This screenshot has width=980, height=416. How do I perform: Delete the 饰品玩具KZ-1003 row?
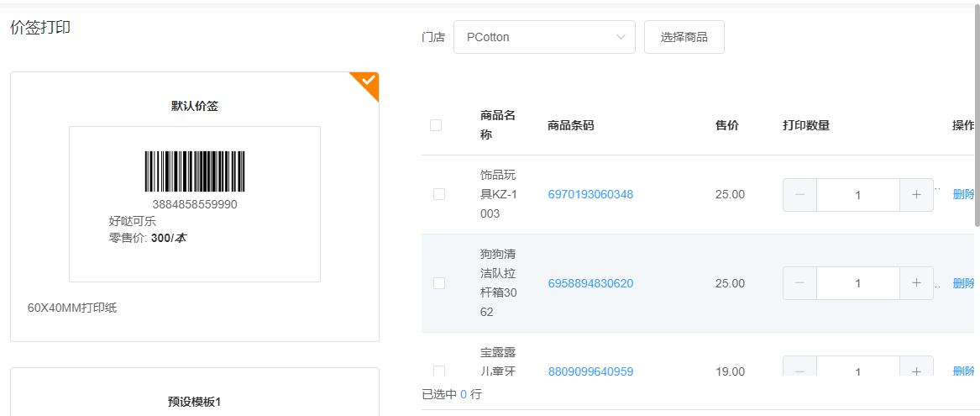click(963, 194)
